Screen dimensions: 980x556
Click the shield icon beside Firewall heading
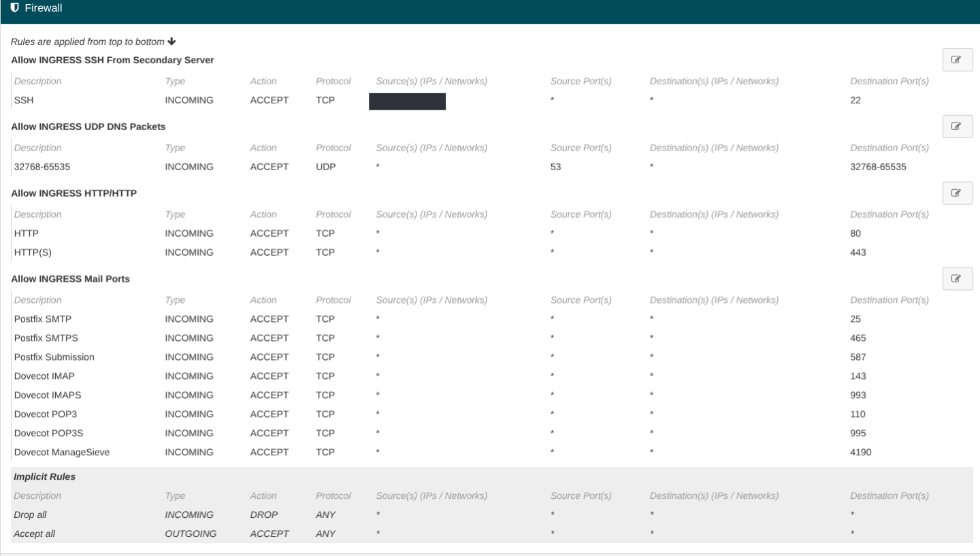(x=15, y=7)
